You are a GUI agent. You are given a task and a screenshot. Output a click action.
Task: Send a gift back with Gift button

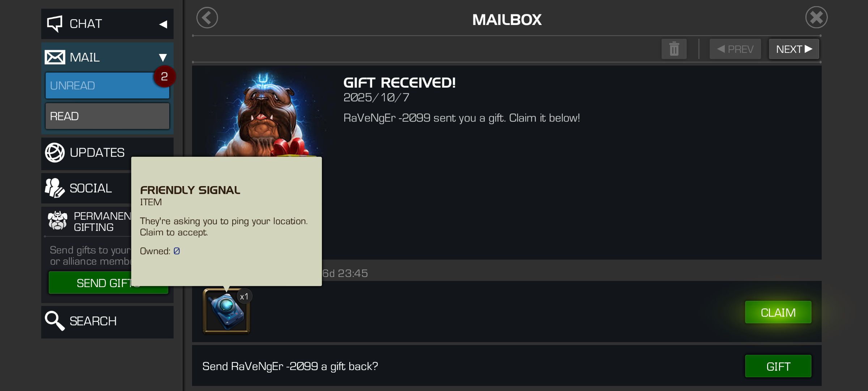pyautogui.click(x=778, y=366)
